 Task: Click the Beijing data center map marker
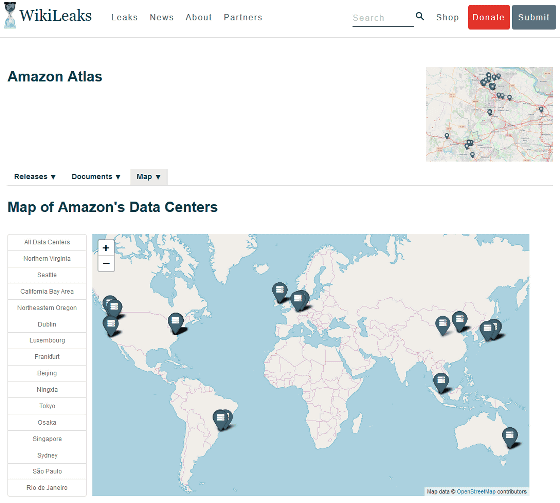click(460, 321)
